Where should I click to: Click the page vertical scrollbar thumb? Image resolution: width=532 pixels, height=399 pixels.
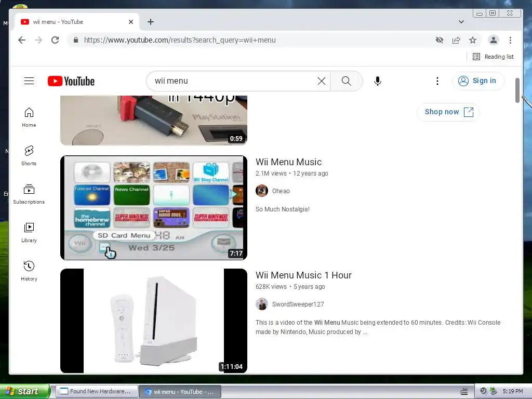[517, 90]
